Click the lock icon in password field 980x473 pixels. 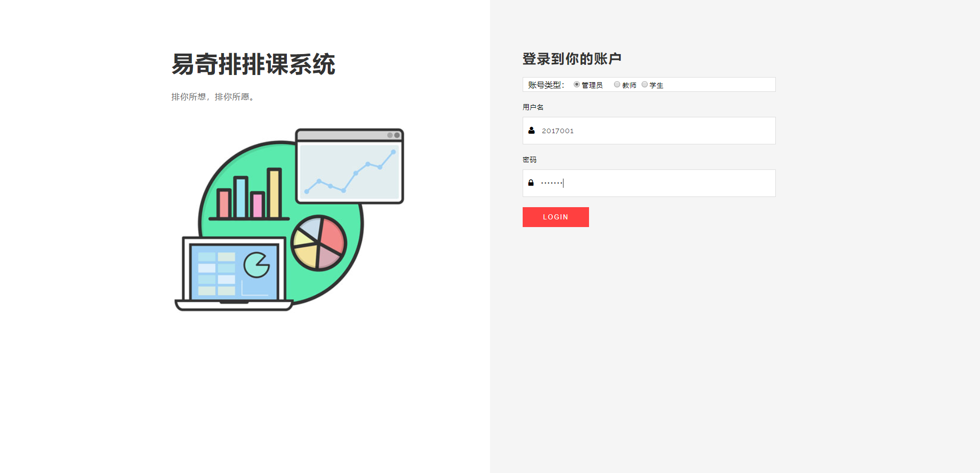pos(531,183)
